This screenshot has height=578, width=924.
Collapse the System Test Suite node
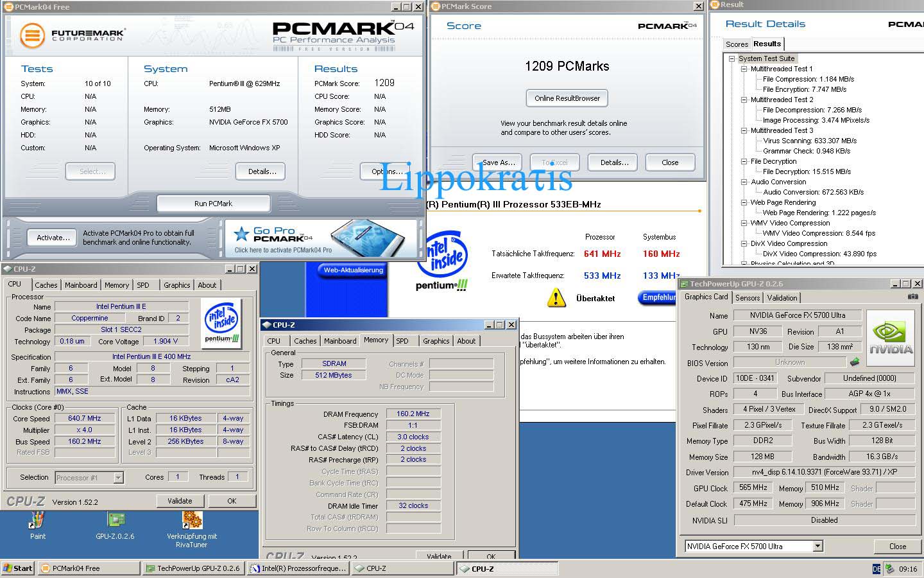(x=732, y=58)
